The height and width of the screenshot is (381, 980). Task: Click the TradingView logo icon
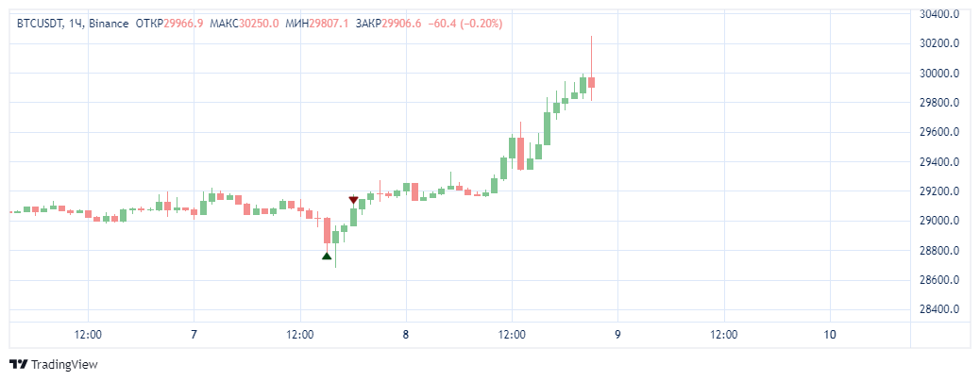[18, 364]
